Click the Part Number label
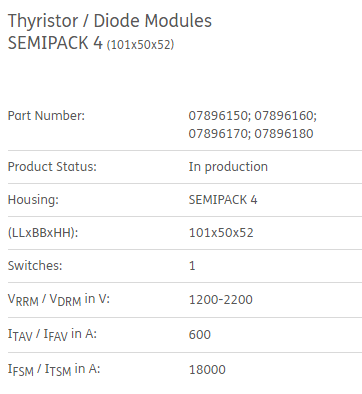The width and height of the screenshot is (362, 394). [46, 116]
